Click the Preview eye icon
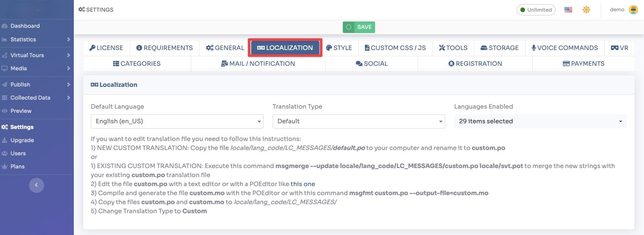This screenshot has width=644, height=235. pyautogui.click(x=5, y=111)
